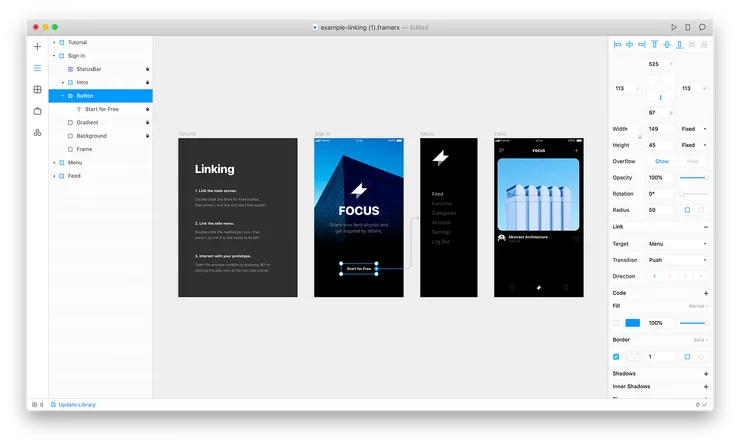Switch to the Layers panel icon
This screenshot has width=740, height=446.
[x=37, y=68]
